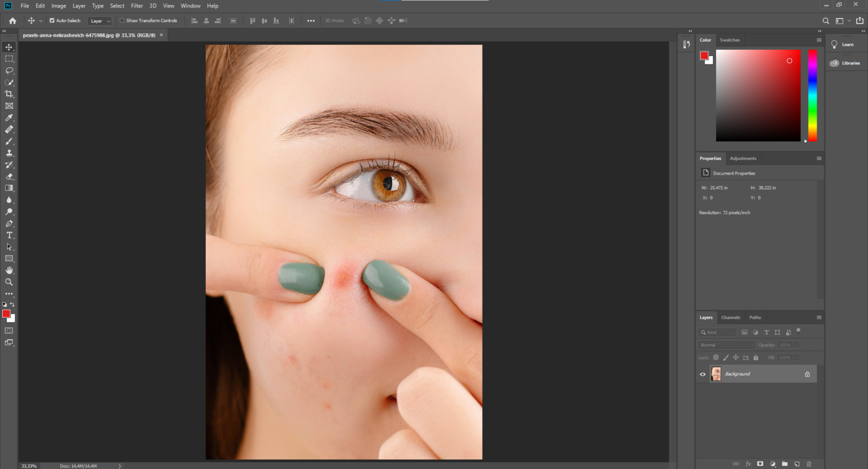Hide the Background layer with eye icon
The width and height of the screenshot is (868, 469).
pyautogui.click(x=703, y=374)
